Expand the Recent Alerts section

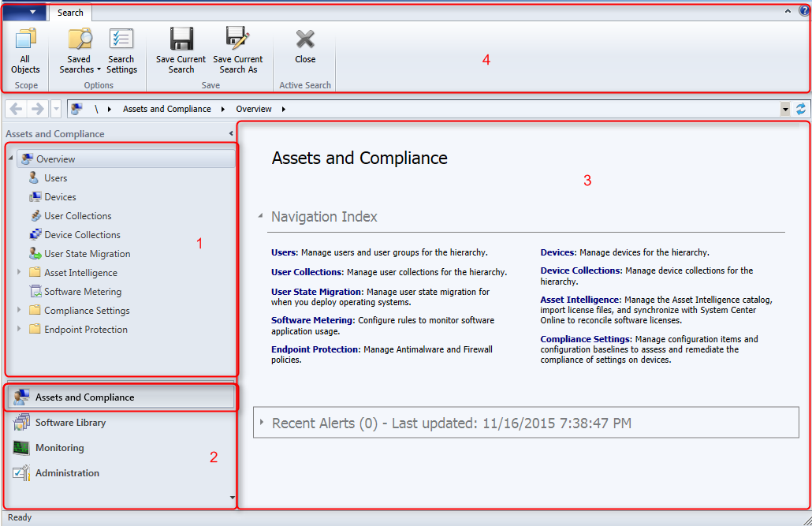pyautogui.click(x=262, y=423)
